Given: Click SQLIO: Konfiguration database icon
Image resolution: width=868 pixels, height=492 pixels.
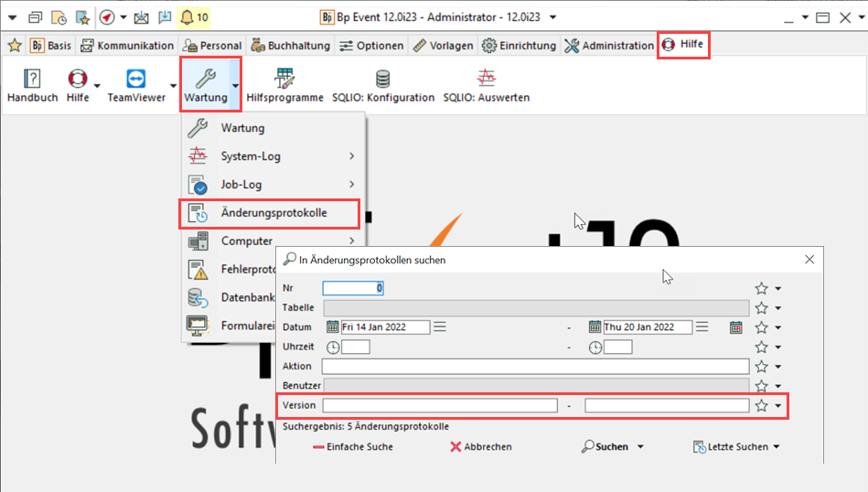Looking at the screenshot, I should [382, 85].
